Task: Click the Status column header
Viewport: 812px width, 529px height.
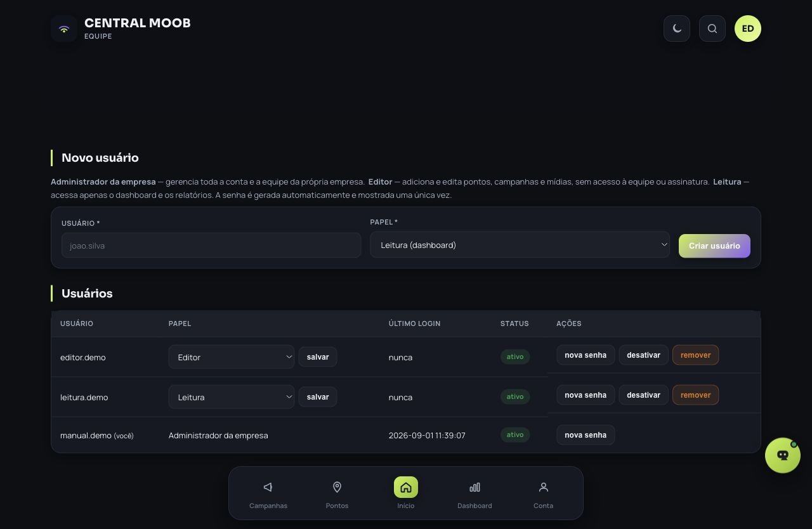Action: click(514, 323)
